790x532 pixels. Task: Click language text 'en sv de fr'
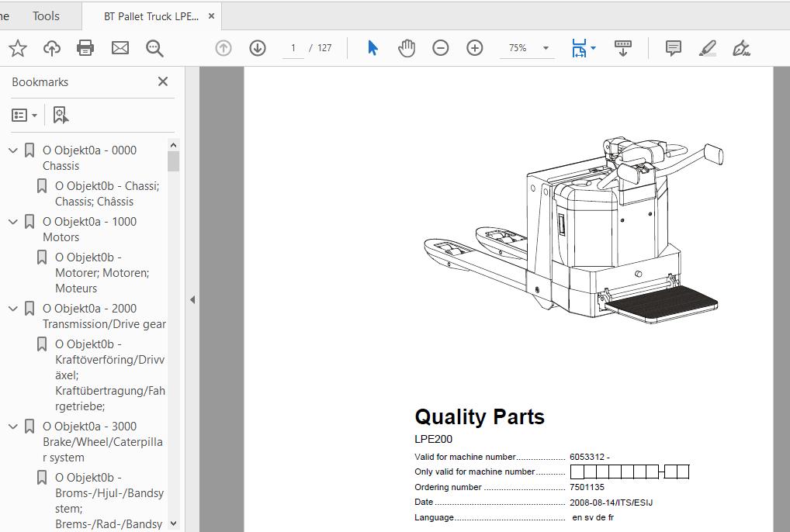(593, 517)
